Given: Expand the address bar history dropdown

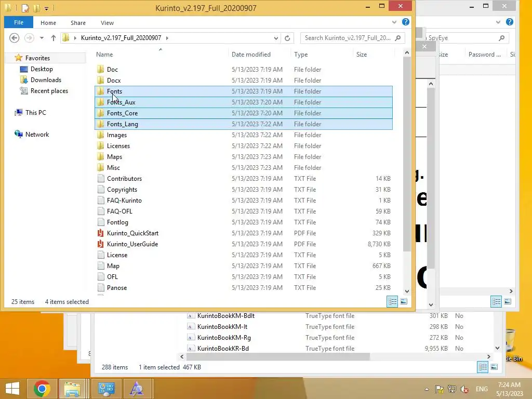Looking at the screenshot, I should point(276,38).
